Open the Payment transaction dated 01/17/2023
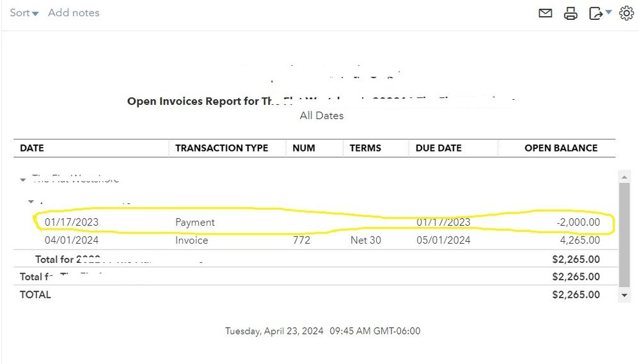This screenshot has height=364, width=639. tap(195, 223)
